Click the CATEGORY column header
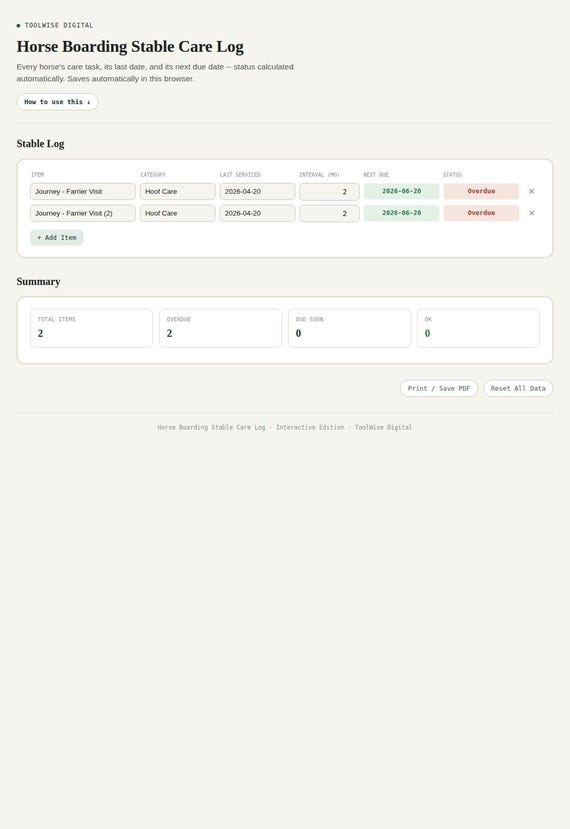This screenshot has width=570, height=829. [153, 174]
